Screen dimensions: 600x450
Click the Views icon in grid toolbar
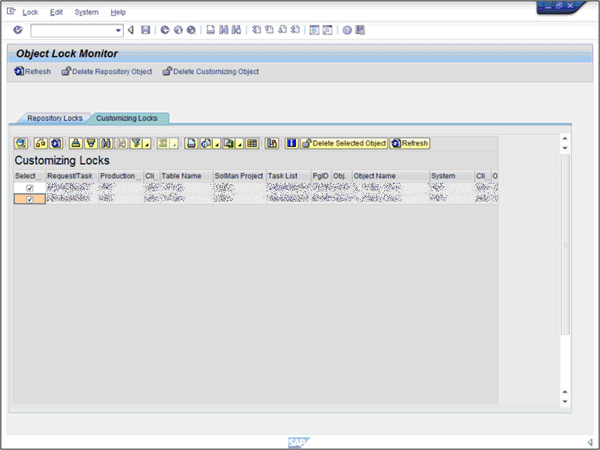click(206, 143)
